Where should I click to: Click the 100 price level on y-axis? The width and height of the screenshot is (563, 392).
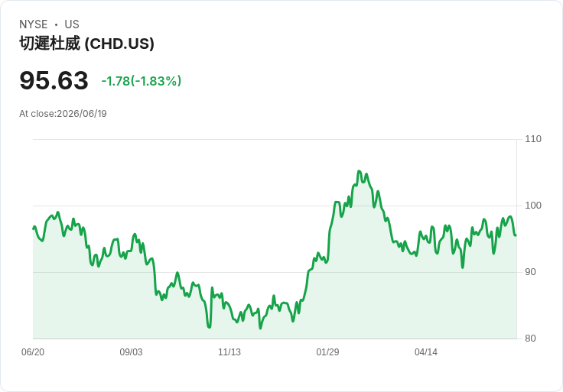pos(533,206)
